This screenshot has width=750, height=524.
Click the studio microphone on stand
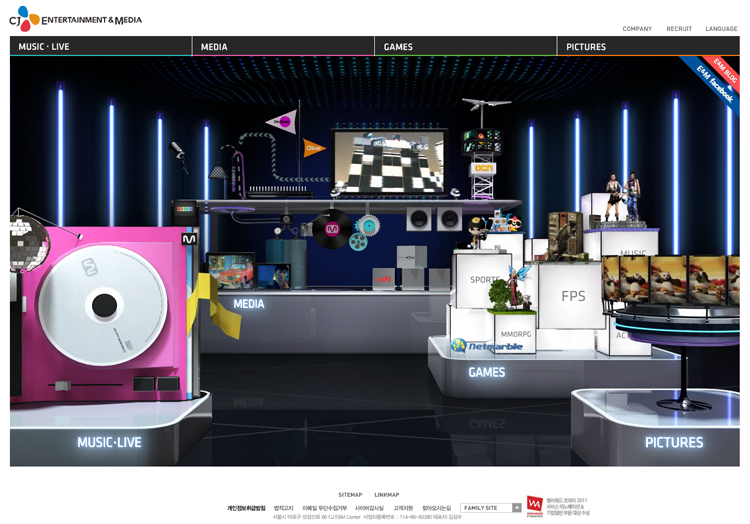click(176, 150)
